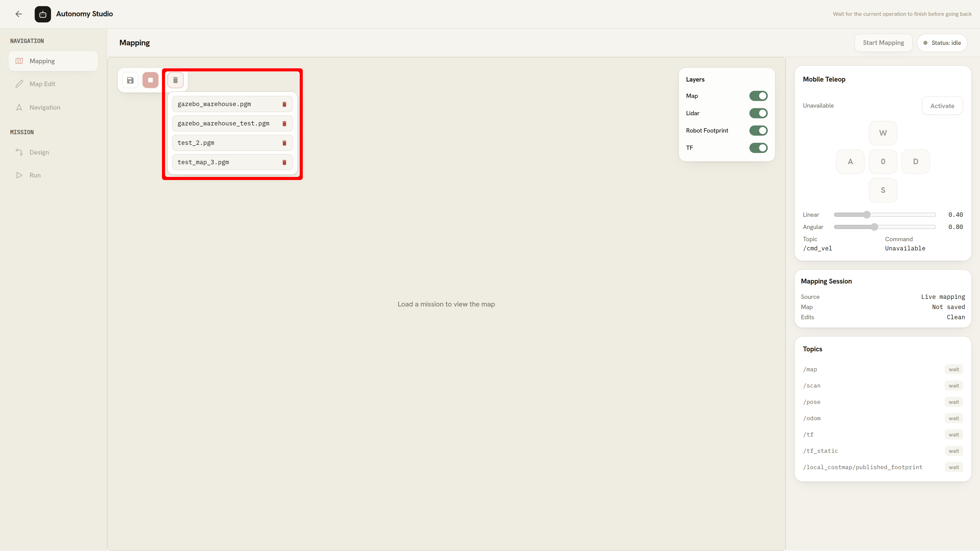Open Mapping in the sidebar

click(x=53, y=61)
